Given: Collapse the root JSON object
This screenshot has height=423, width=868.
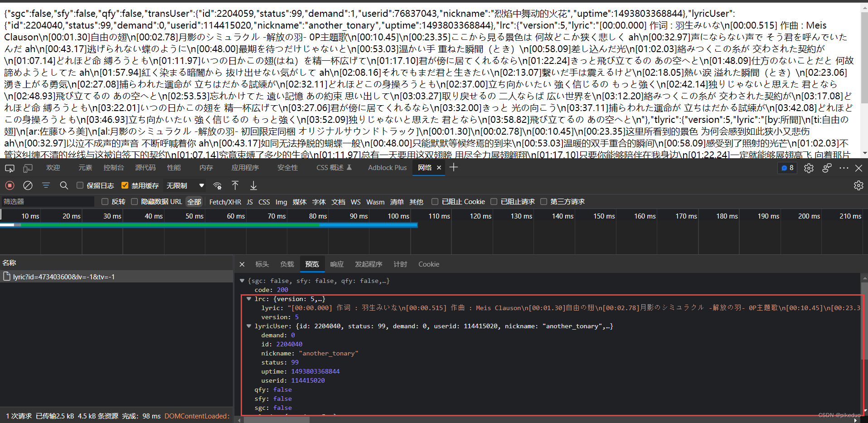Looking at the screenshot, I should [x=242, y=281].
